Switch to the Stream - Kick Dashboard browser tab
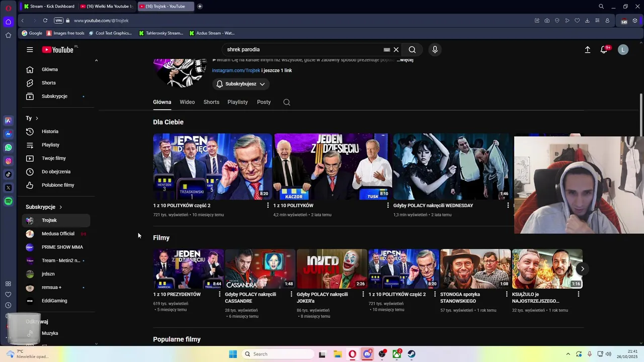Viewport: 644px width, 362px height. tap(49, 7)
